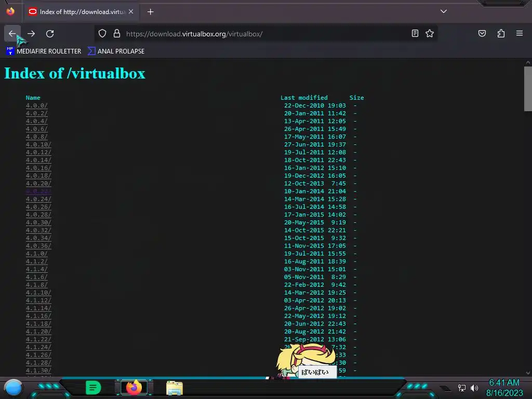Go back using the browser back arrow
The height and width of the screenshot is (399, 532).
[x=12, y=34]
